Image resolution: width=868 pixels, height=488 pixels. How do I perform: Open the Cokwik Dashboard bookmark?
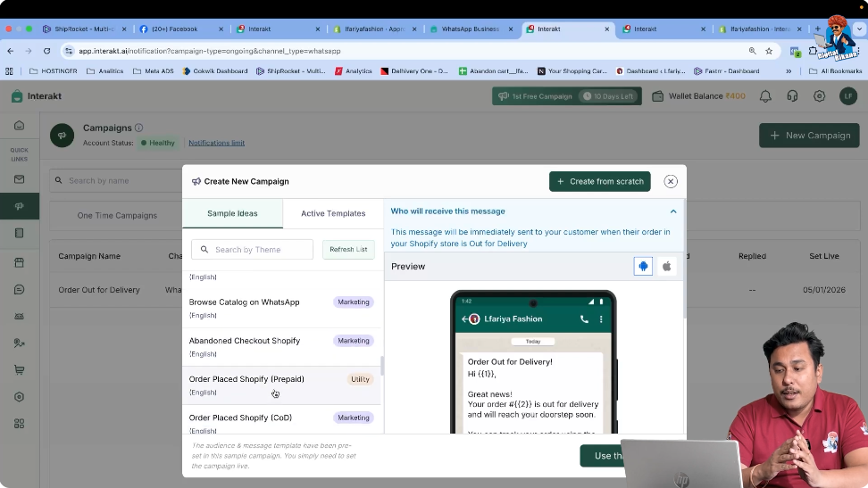click(x=215, y=70)
